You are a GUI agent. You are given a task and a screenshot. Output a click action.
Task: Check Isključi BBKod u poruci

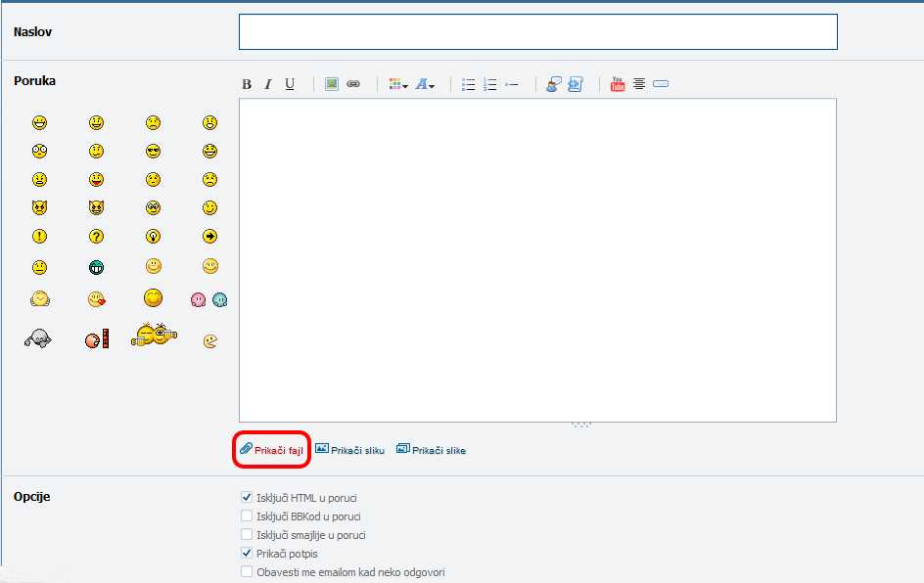click(x=247, y=516)
